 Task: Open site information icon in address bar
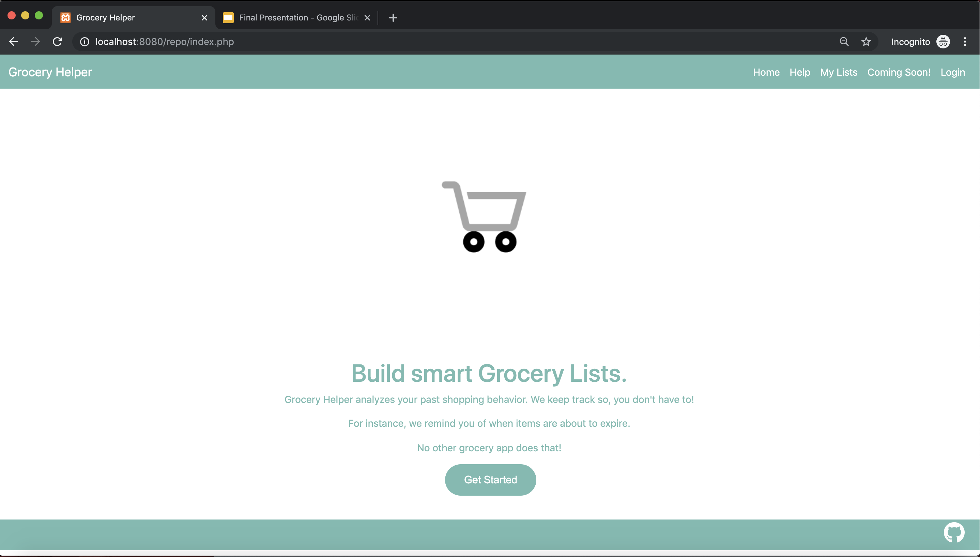(x=85, y=42)
